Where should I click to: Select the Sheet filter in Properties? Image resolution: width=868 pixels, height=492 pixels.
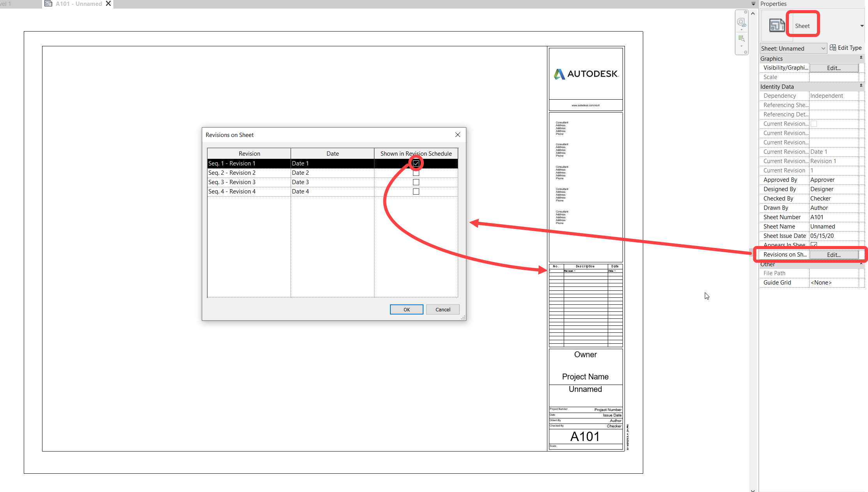click(x=803, y=25)
